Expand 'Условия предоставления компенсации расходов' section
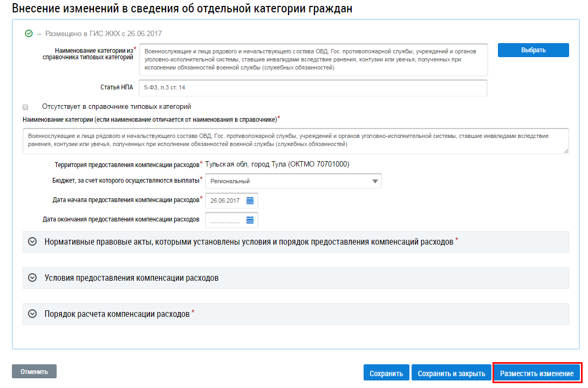The width and height of the screenshot is (588, 388). 32,278
